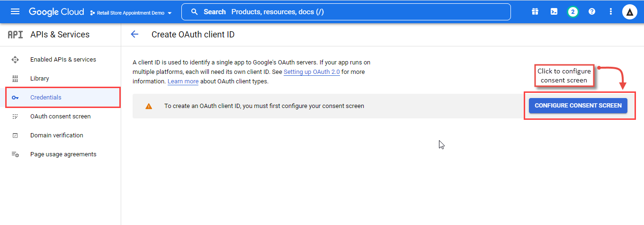Screen dimensions: 644x225
Task: Go to Domain verification page
Action: [56, 135]
